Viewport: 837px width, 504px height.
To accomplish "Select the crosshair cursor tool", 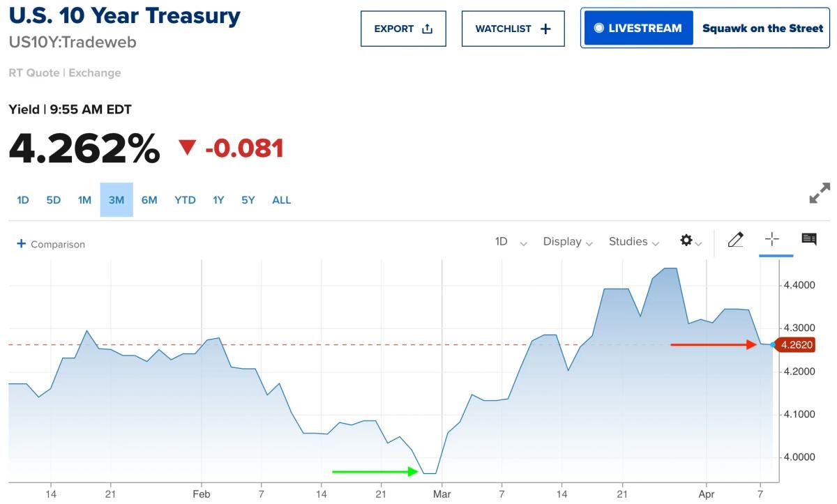I will click(x=771, y=239).
